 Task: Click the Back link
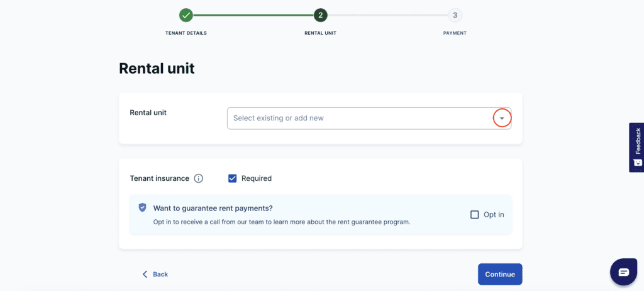tap(160, 274)
